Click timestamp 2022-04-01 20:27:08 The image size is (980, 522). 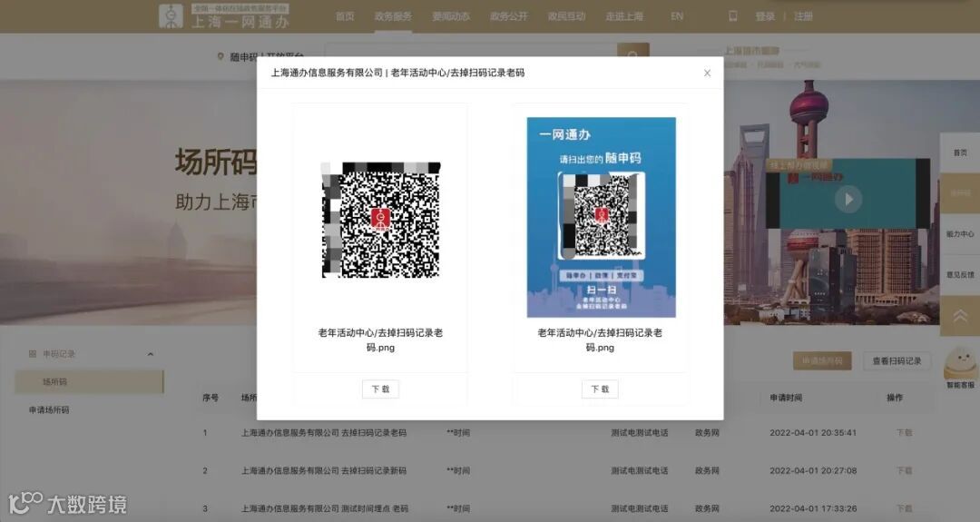[x=812, y=471]
